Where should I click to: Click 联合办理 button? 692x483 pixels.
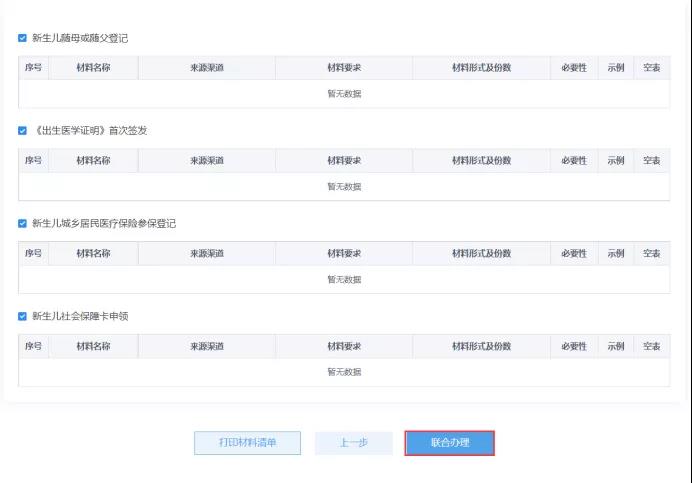450,443
